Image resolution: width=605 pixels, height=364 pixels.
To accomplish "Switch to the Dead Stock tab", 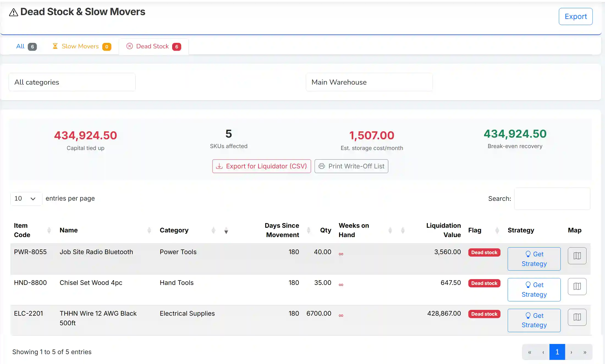I will (x=154, y=46).
